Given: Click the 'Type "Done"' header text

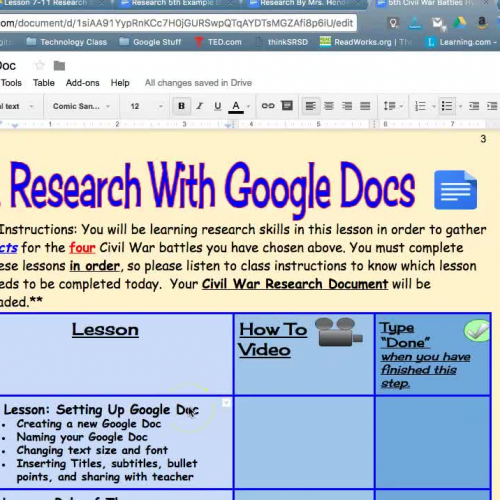Looking at the screenshot, I should [405, 335].
